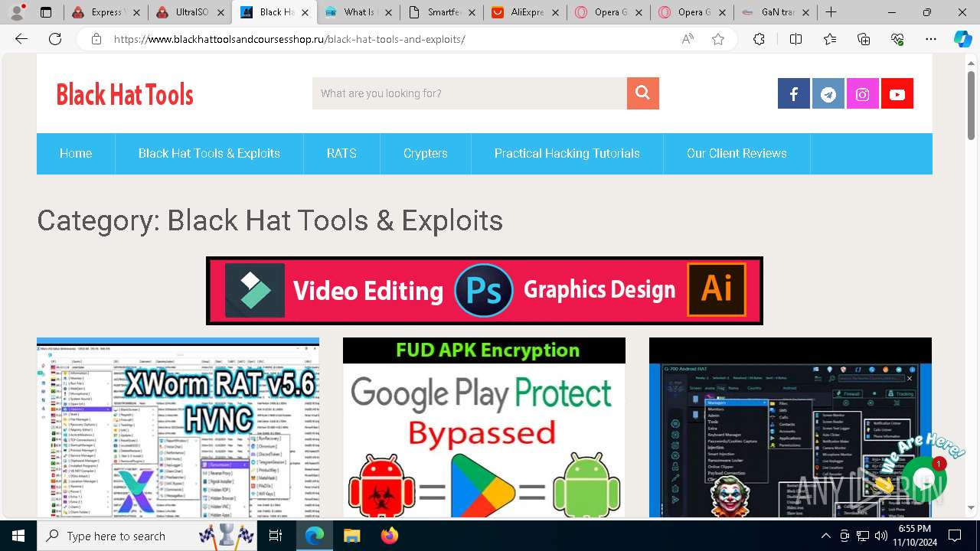Open the XWorm RAT v5.6 post thumbnail
980x551 pixels.
[178, 428]
